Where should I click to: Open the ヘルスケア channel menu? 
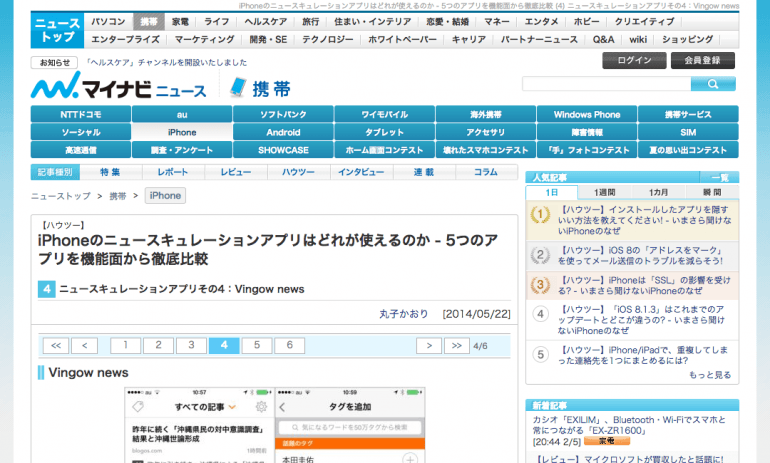coord(266,22)
